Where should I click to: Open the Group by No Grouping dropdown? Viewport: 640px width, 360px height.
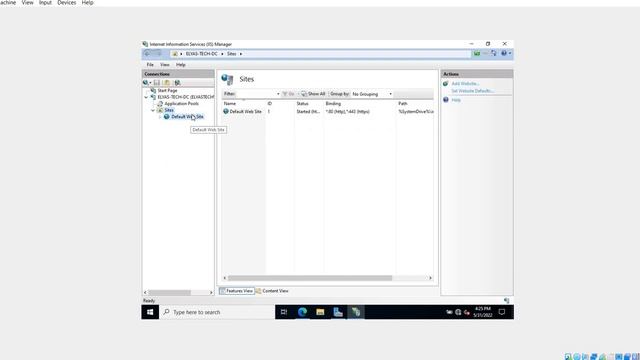(x=372, y=94)
